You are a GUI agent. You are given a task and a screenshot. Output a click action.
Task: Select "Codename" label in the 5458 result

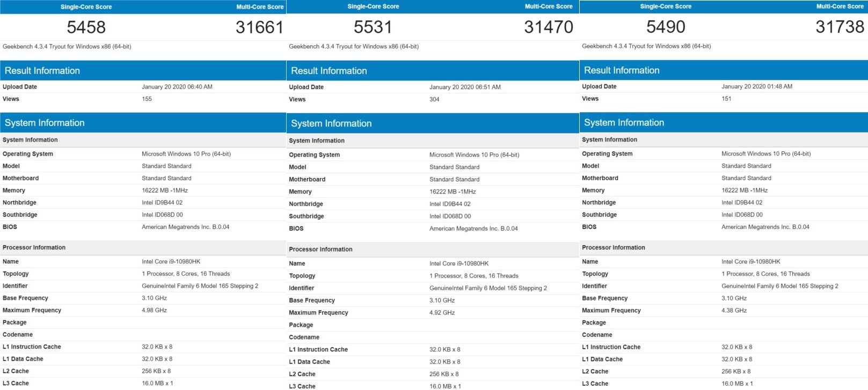click(18, 335)
